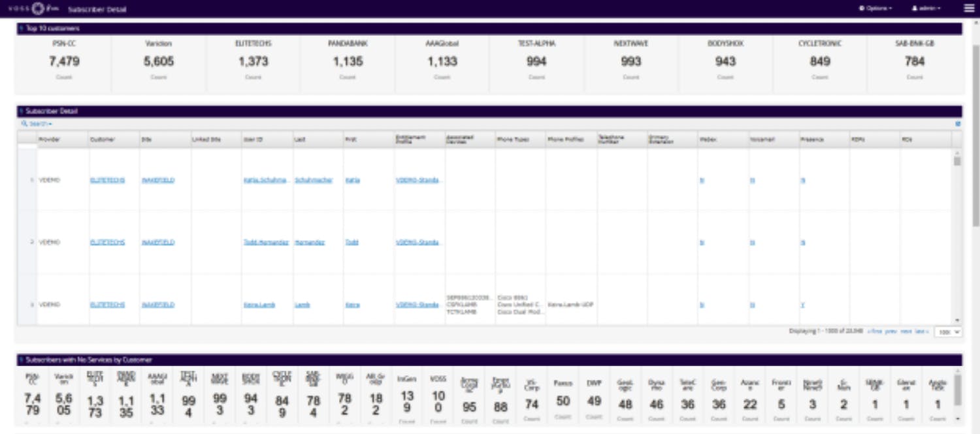Screen dimensions: 980x434
Task: Open the admin user menu
Action: pos(926,8)
